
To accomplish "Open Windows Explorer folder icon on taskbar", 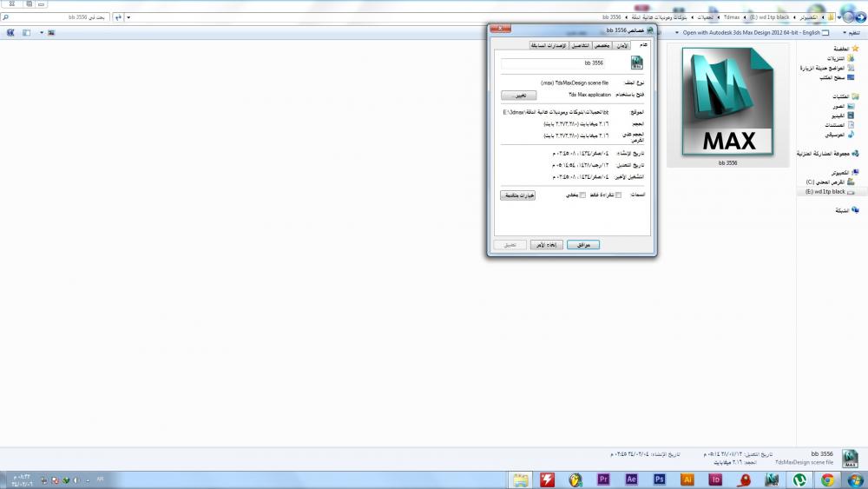I will (520, 479).
